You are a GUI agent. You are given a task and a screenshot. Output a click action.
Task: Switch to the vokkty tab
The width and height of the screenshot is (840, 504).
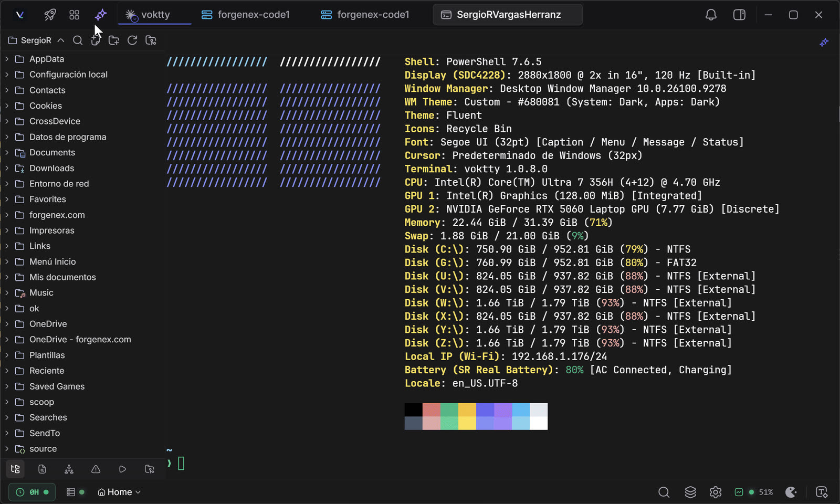click(x=155, y=15)
